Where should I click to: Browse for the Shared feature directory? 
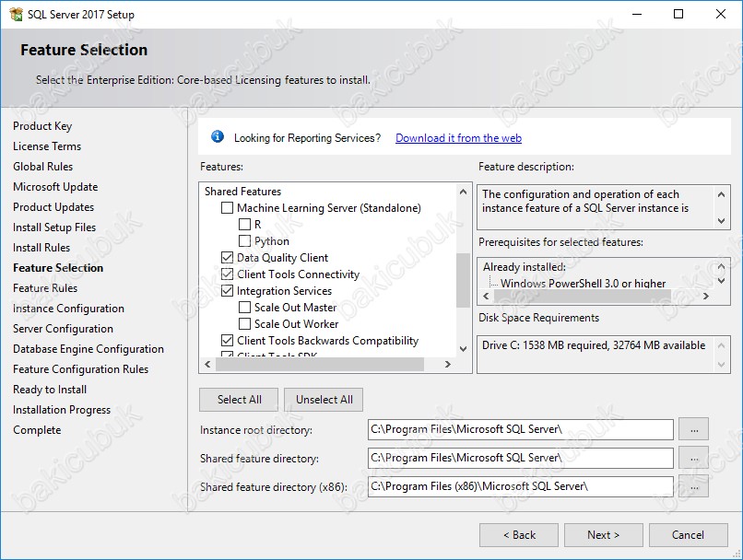[694, 459]
